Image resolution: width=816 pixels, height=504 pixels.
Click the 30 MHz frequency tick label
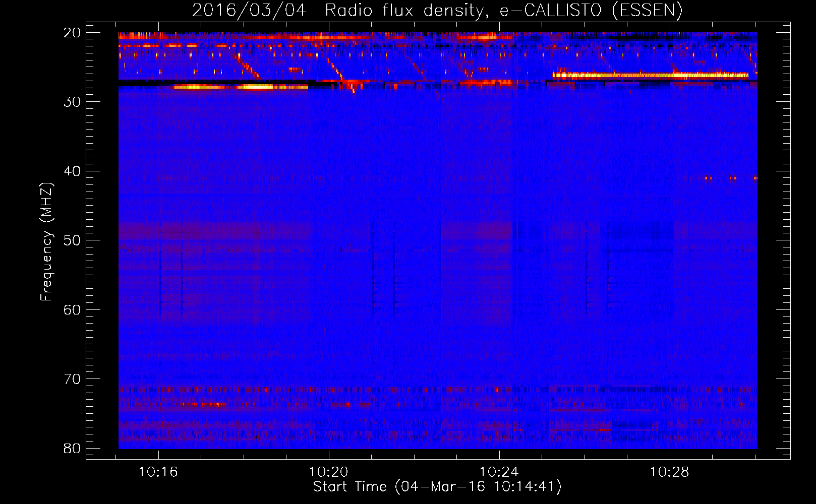[72, 102]
